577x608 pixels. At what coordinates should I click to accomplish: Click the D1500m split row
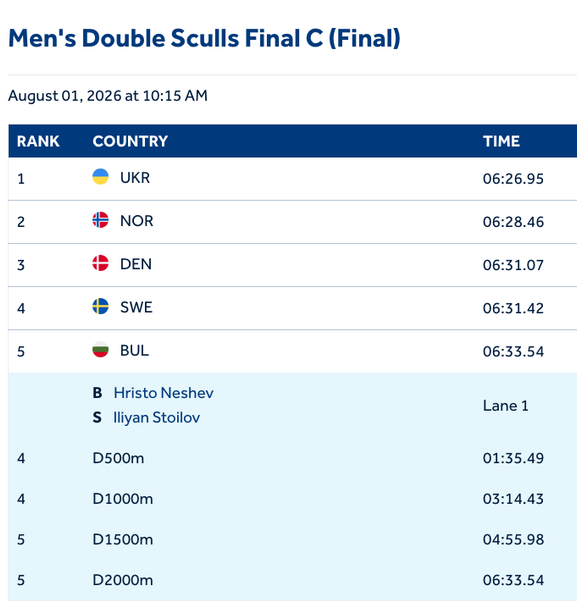click(x=293, y=540)
